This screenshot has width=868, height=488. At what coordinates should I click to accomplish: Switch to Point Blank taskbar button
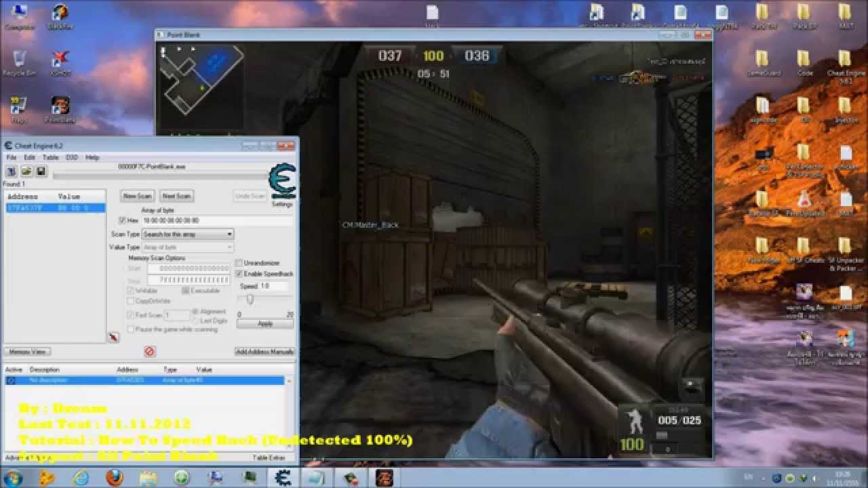pos(384,478)
